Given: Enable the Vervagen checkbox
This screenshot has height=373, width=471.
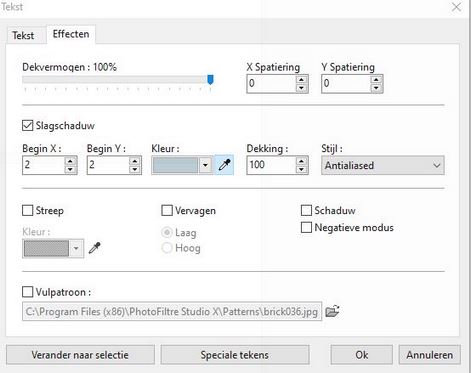Looking at the screenshot, I should coord(167,211).
